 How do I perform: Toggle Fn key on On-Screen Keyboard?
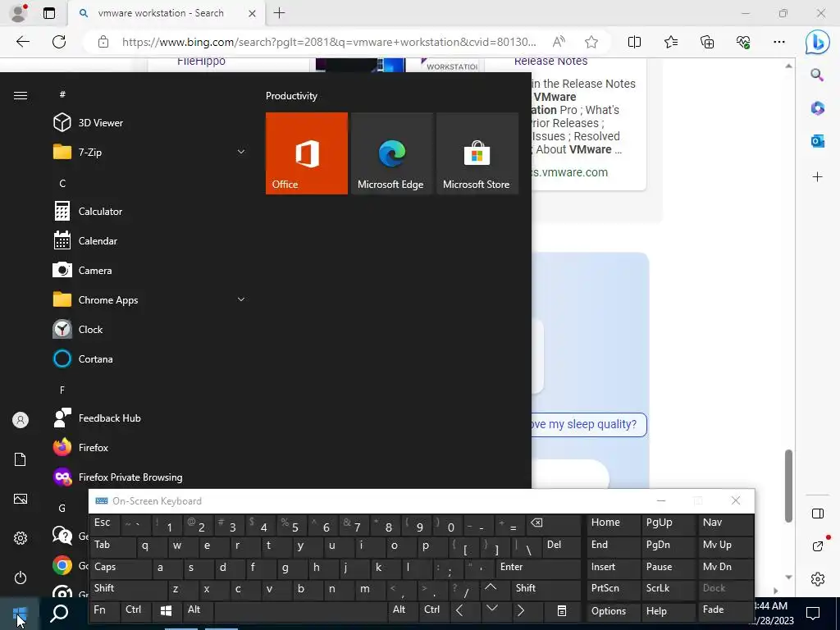click(x=105, y=610)
